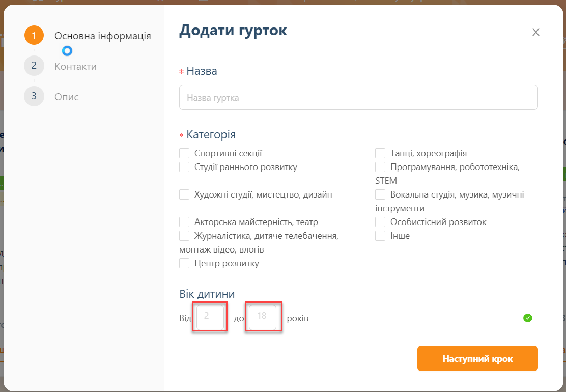Check Художні студії, мистецтво, дизайн
The width and height of the screenshot is (566, 392).
click(184, 194)
